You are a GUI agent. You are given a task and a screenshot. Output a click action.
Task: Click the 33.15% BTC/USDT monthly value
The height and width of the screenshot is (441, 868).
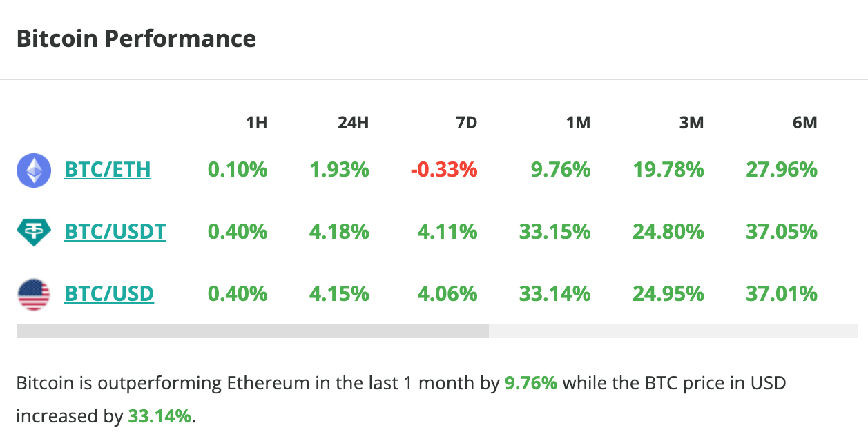pos(554,232)
